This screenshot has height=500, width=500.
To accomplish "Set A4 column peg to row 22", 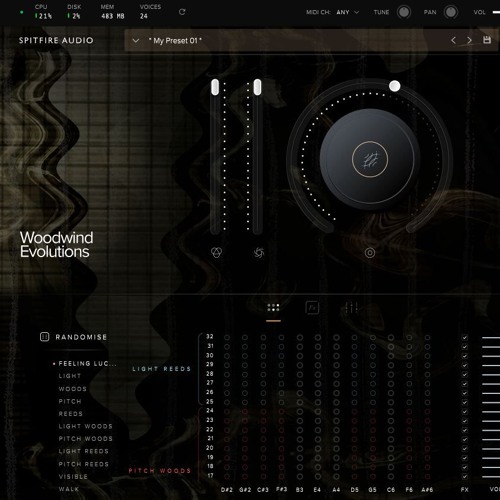I will (x=336, y=430).
